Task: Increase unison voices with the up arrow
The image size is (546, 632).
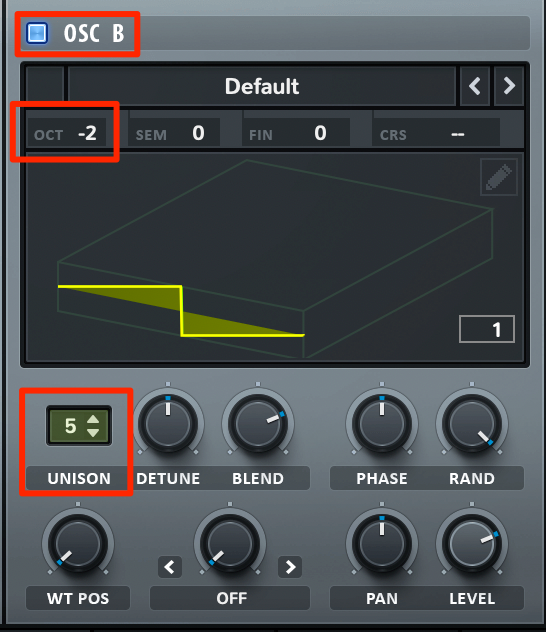Action: pyautogui.click(x=93, y=419)
